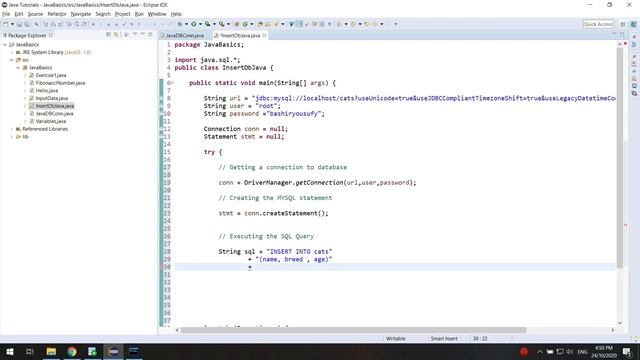Viewport: 640px width, 360px height.
Task: Open the New dropdown arrow in toolbar
Action: coord(12,24)
